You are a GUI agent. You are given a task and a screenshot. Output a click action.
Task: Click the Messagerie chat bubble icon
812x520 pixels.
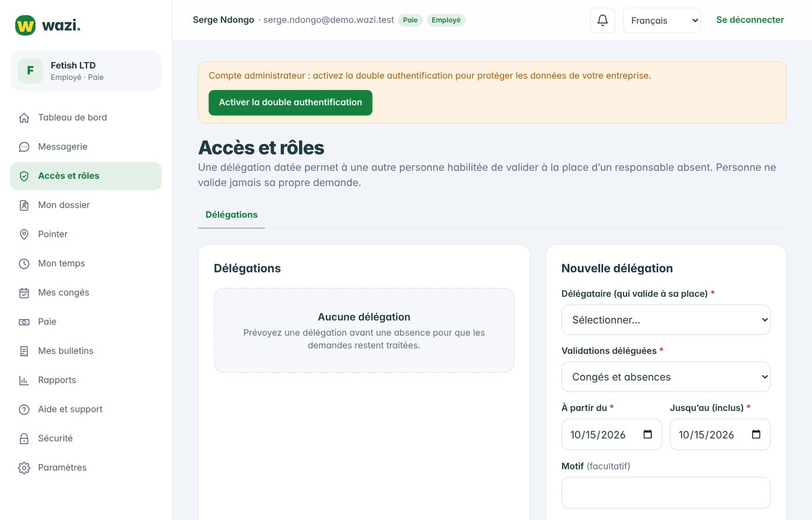pos(24,147)
